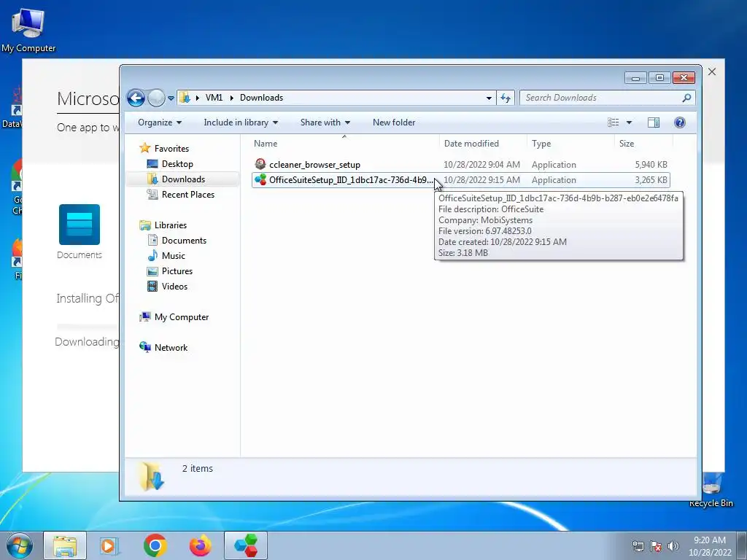
Task: Select the ccleaner_browser_setup file
Action: [x=314, y=165]
